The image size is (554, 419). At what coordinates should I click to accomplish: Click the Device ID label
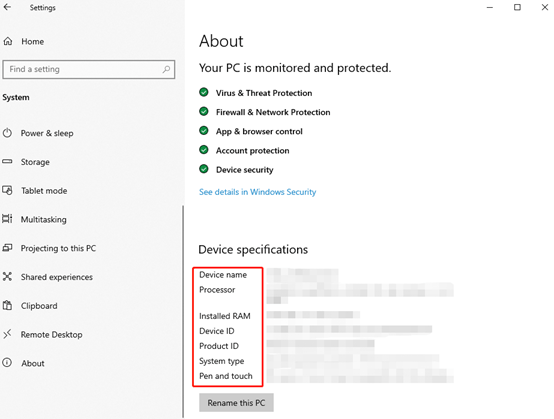click(x=217, y=331)
